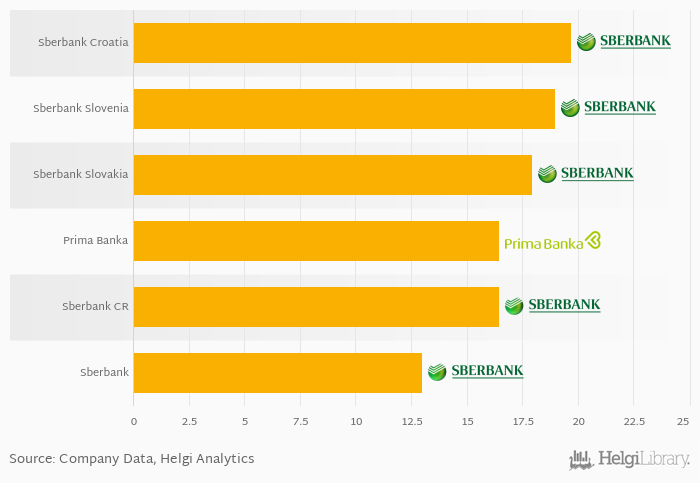Viewport: 700px width, 483px height.
Task: Click the Sberbank logo beside the Slovenia bar
Action: tap(608, 108)
